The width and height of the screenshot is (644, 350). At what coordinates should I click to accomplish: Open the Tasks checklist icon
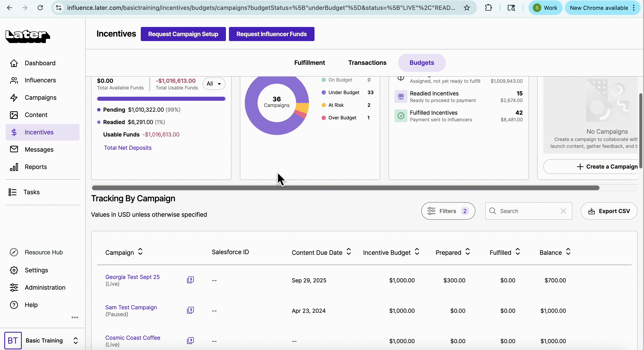pos(12,192)
